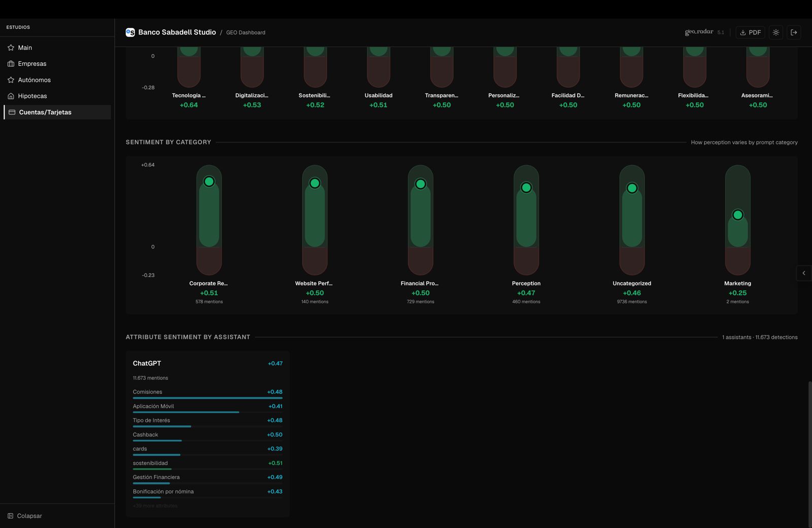
Task: Click the Colapsar sidebar panel icon
Action: (x=10, y=516)
